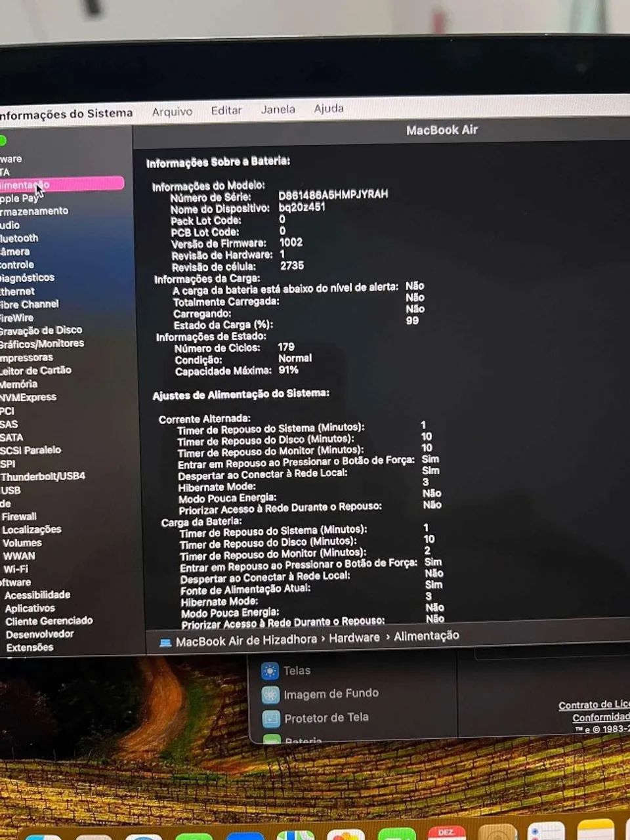Image resolution: width=630 pixels, height=840 pixels.
Task: Select USB in the sidebar
Action: (11, 490)
